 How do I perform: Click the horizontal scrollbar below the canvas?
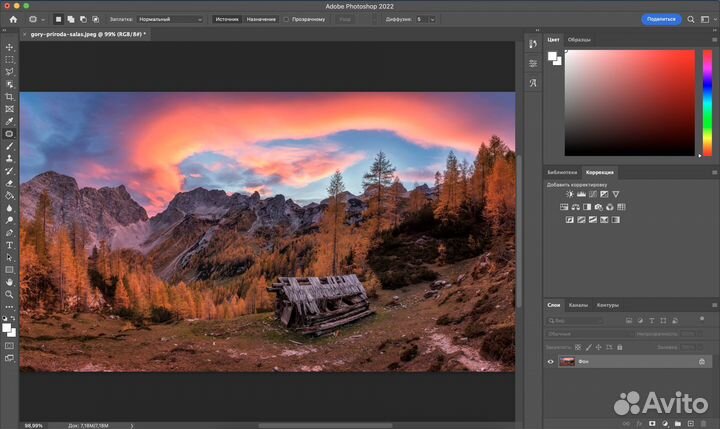pos(325,426)
